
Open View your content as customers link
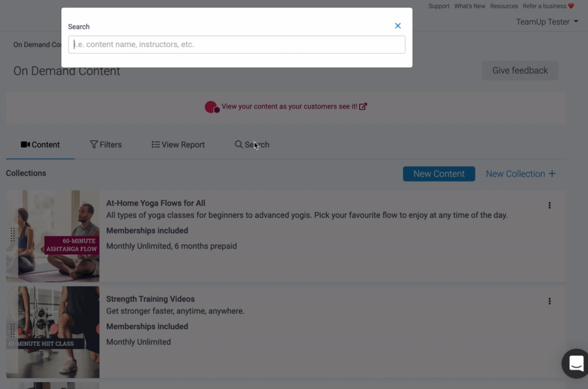point(289,106)
